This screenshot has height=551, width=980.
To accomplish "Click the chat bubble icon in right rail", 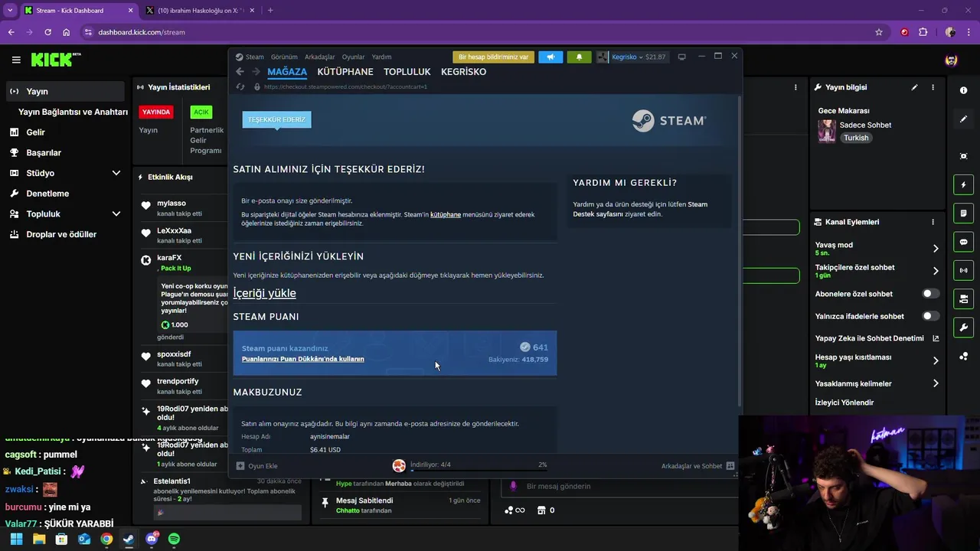I will [963, 242].
